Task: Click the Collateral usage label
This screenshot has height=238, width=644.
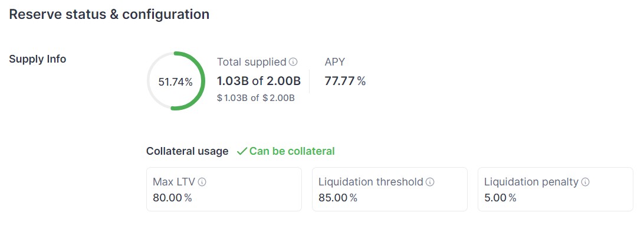Action: (187, 151)
